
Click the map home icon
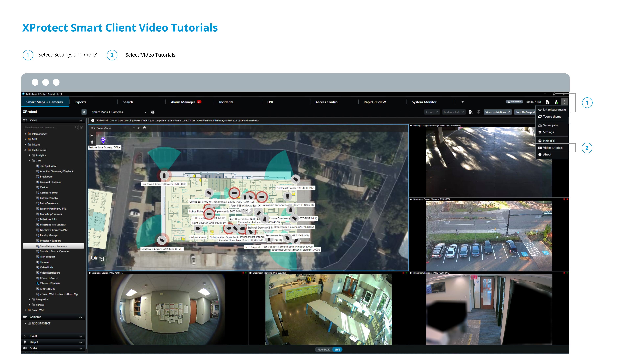coord(144,128)
